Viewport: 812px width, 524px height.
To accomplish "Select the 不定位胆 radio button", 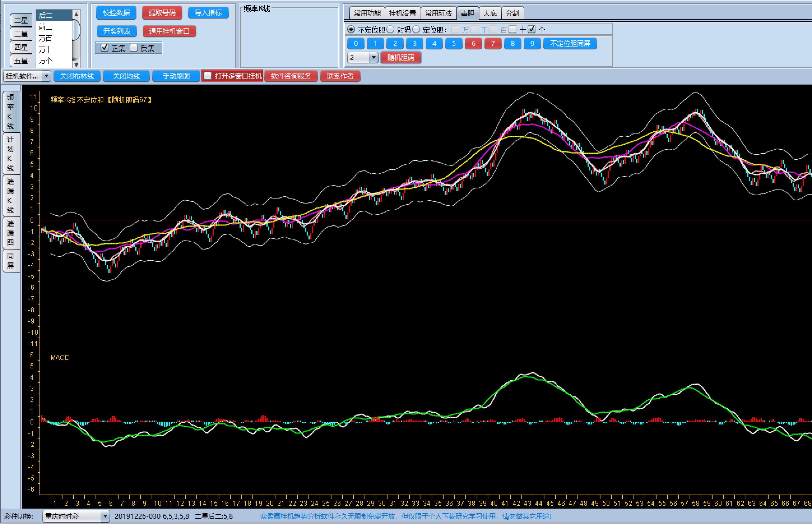I will click(351, 30).
